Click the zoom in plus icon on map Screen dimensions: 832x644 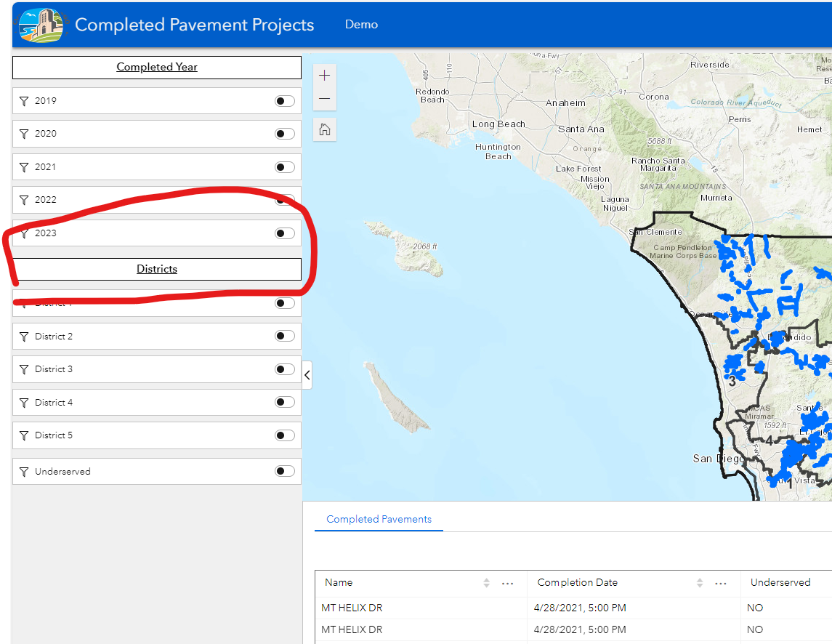324,74
